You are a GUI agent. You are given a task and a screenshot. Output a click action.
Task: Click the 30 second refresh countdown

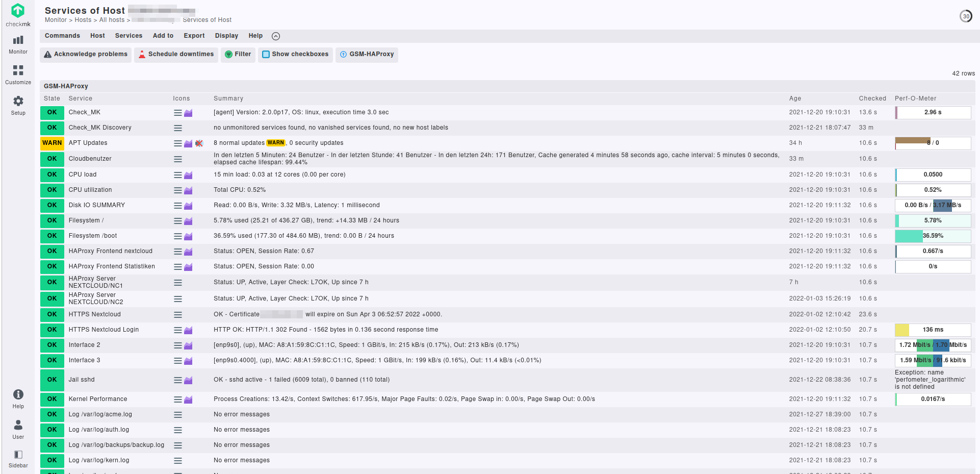pyautogui.click(x=966, y=16)
